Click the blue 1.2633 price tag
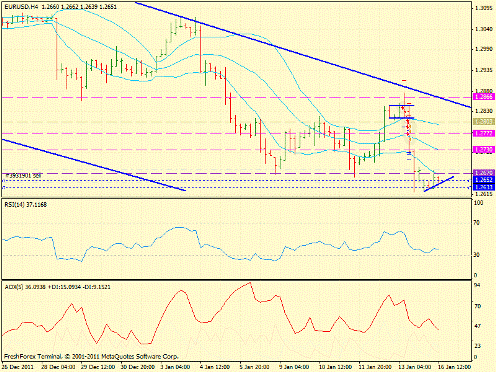 coord(484,187)
